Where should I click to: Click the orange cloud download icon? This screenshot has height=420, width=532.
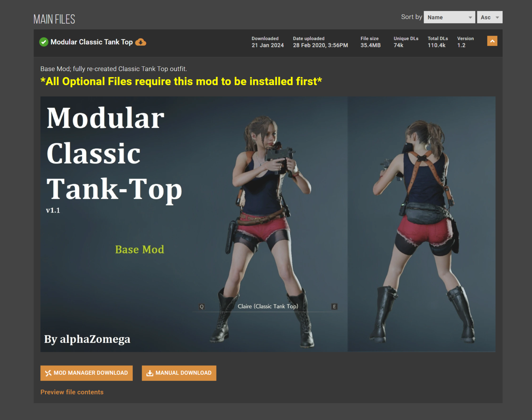[x=141, y=42]
